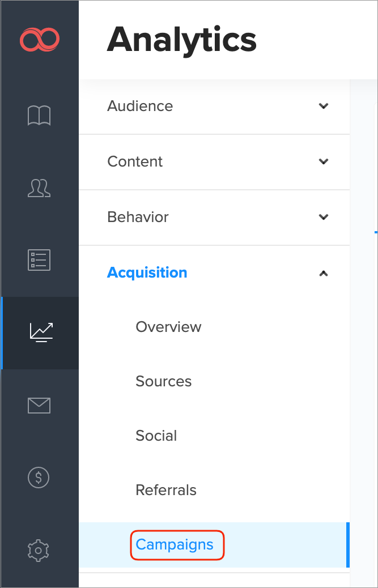This screenshot has width=378, height=588.
Task: Open the members section via people icon
Action: pyautogui.click(x=39, y=189)
